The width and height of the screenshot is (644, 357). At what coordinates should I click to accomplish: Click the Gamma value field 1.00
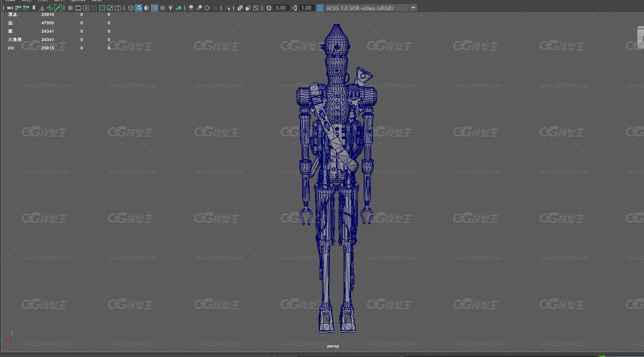click(306, 8)
